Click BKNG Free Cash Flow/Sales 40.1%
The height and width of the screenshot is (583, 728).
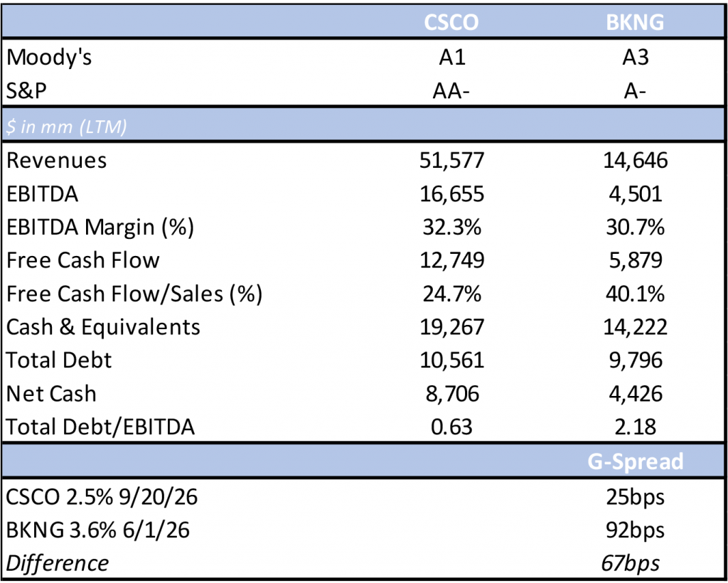pos(635,294)
